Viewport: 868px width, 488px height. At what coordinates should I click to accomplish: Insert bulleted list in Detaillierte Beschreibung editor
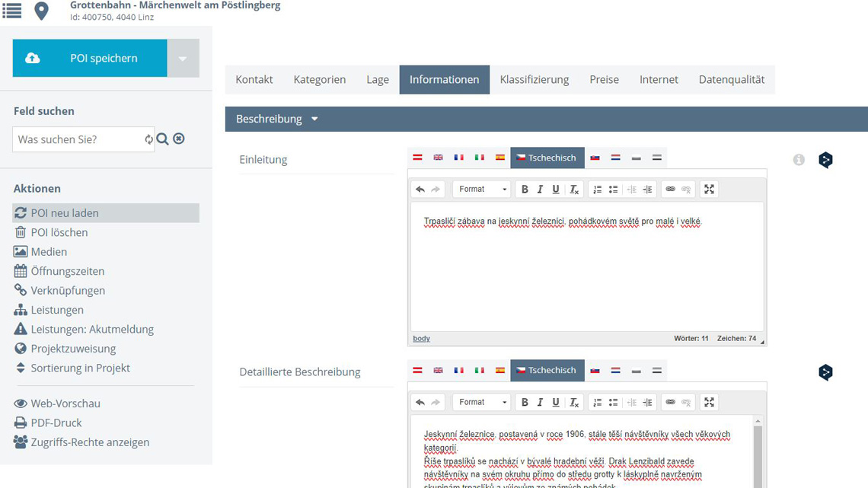coord(614,402)
